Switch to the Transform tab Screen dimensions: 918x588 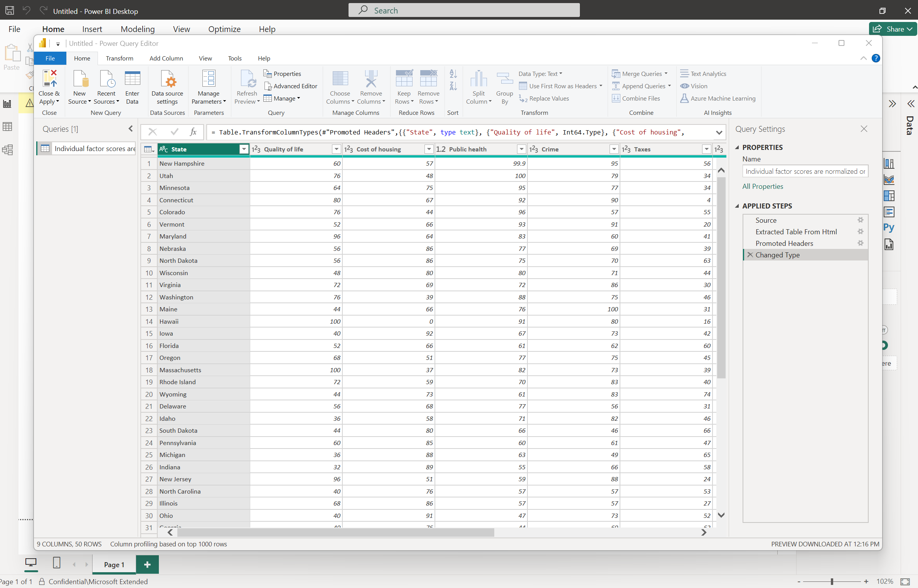[120, 58]
